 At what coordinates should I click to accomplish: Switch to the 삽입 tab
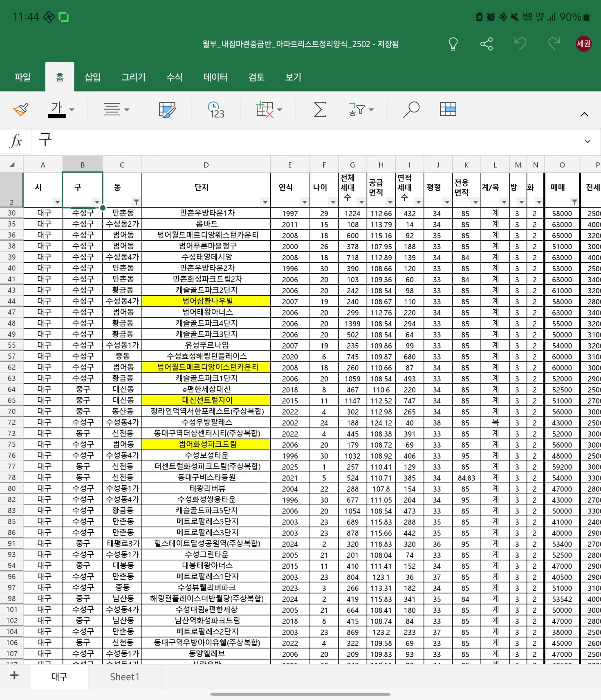tap(93, 77)
